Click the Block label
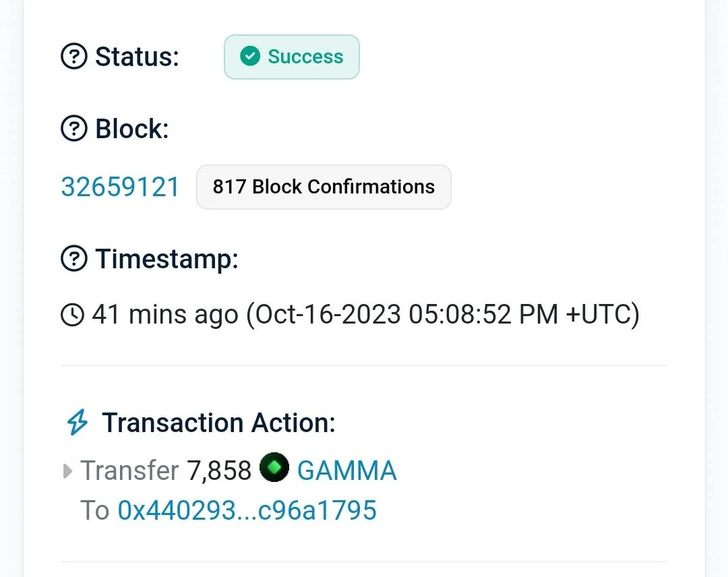Viewport: 728px width, 577px height. [130, 129]
